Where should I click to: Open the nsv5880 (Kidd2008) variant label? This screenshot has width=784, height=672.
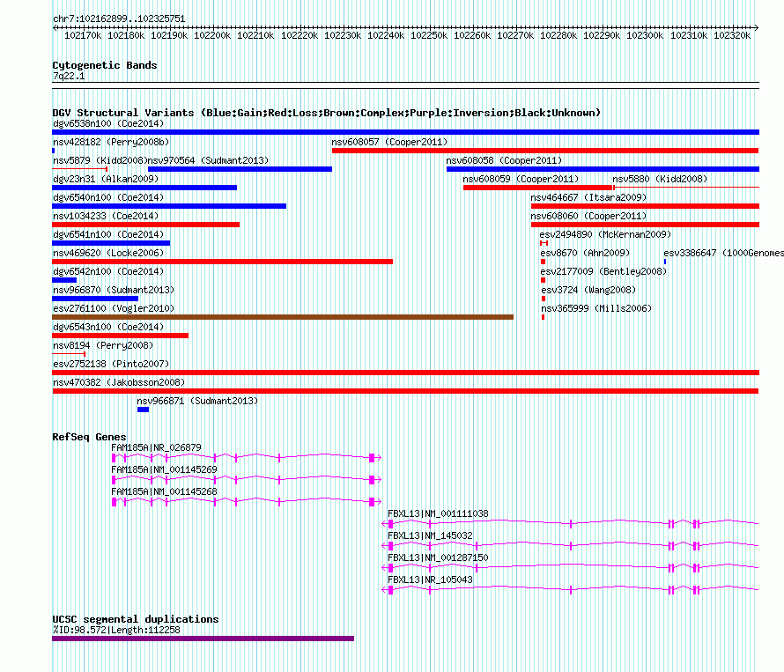tap(660, 179)
